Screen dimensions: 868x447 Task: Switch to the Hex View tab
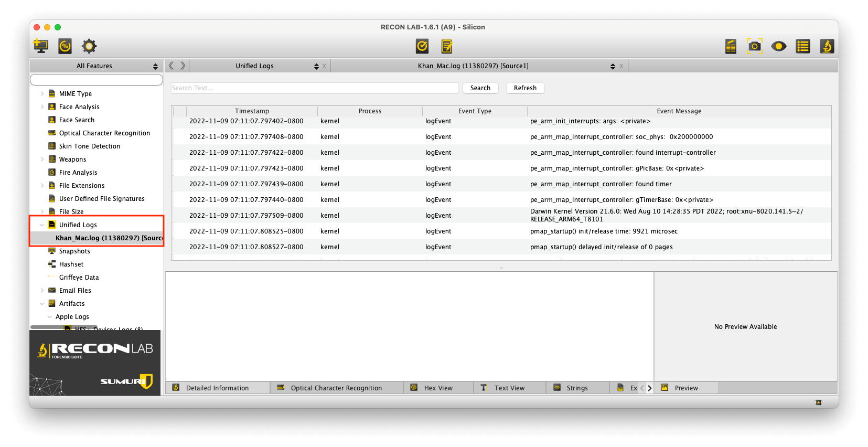click(438, 388)
